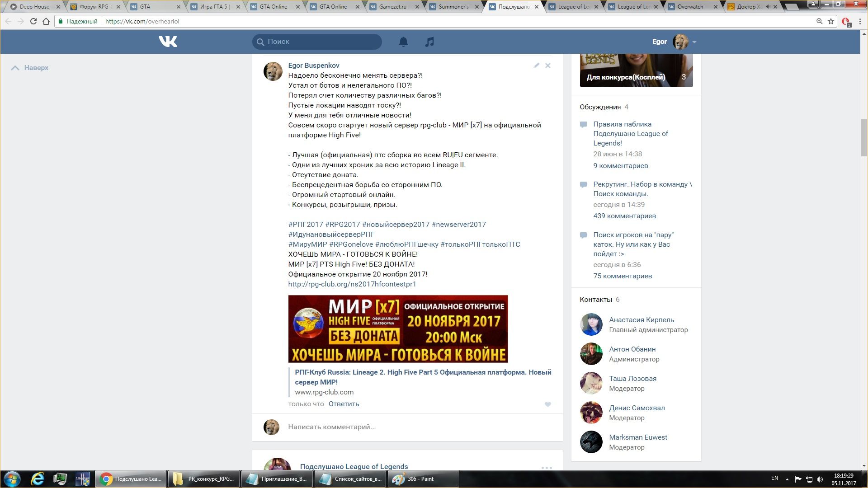Open the notifications bell
Image resolution: width=868 pixels, height=488 pixels.
[x=403, y=42]
